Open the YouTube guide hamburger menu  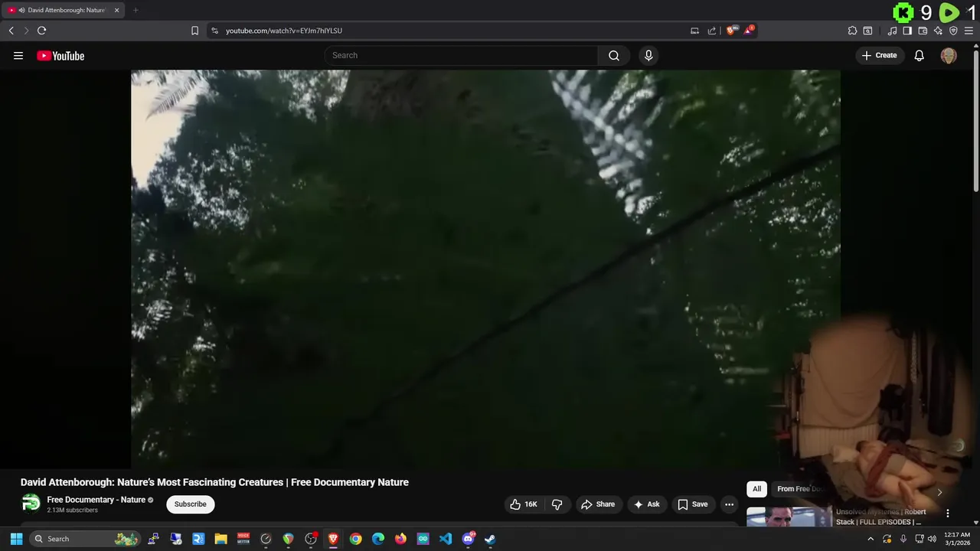tap(18, 55)
